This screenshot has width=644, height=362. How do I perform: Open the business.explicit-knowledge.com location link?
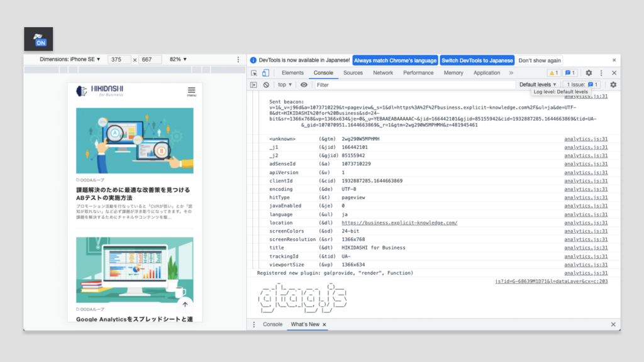click(399, 223)
